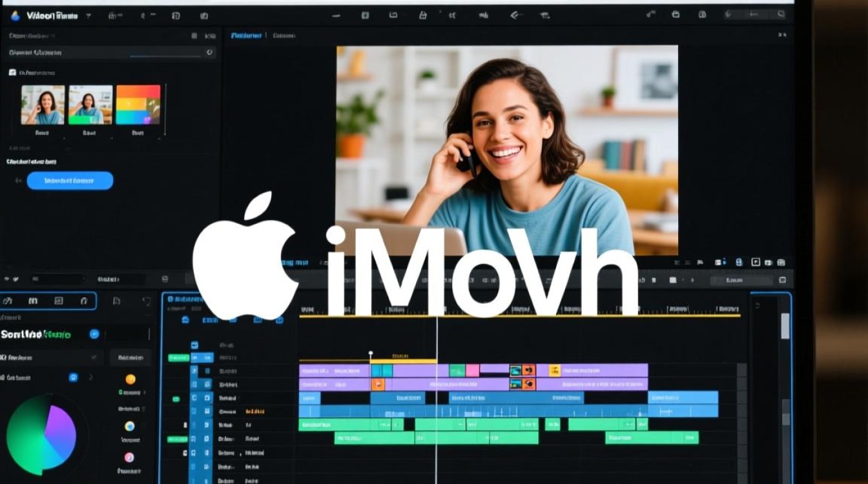Click the preview video of the smiling woman
The image size is (868, 484).
click(x=507, y=150)
